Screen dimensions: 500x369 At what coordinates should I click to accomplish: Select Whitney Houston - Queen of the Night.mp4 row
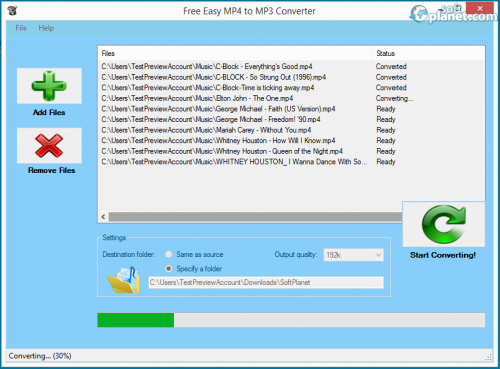coord(291,151)
